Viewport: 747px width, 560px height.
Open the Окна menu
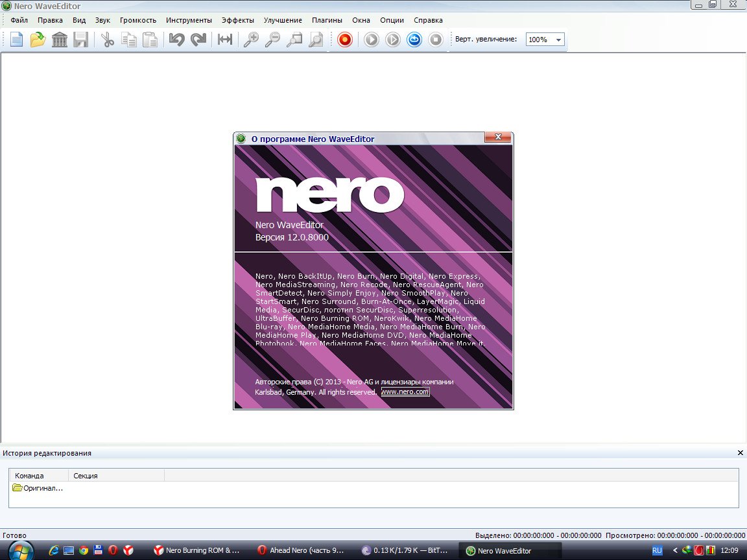click(x=361, y=20)
